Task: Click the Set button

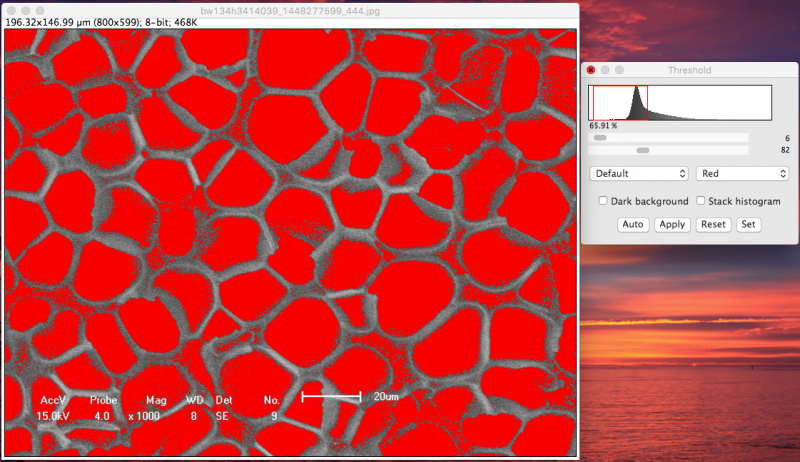Action: tap(748, 224)
